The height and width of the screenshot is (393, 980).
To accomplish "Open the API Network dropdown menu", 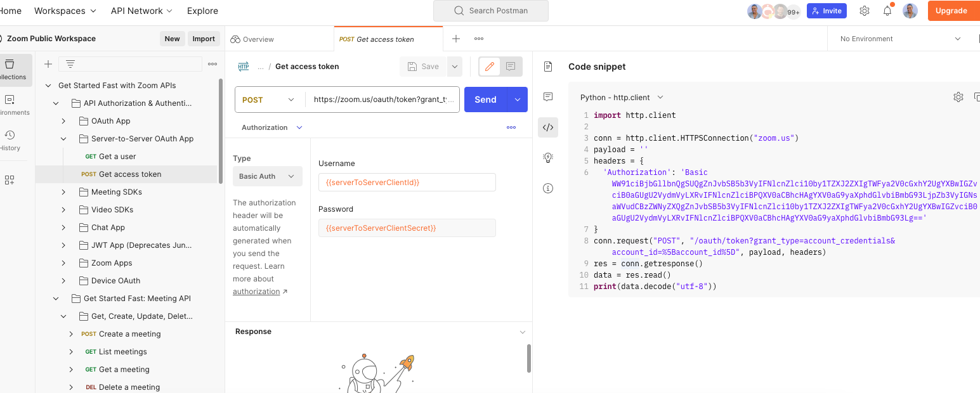I will click(141, 11).
